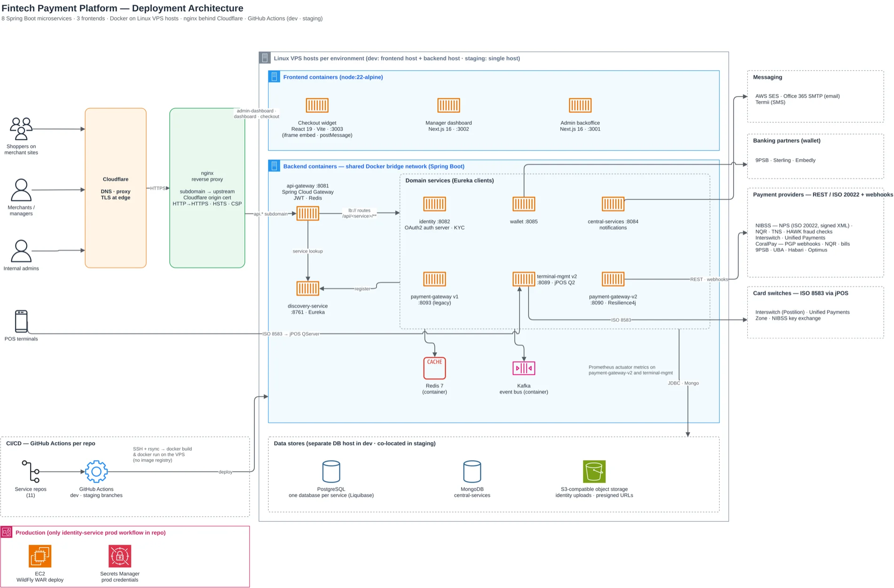The height and width of the screenshot is (588, 894).
Task: Click the nginx reverse proxy box
Action: (x=207, y=188)
